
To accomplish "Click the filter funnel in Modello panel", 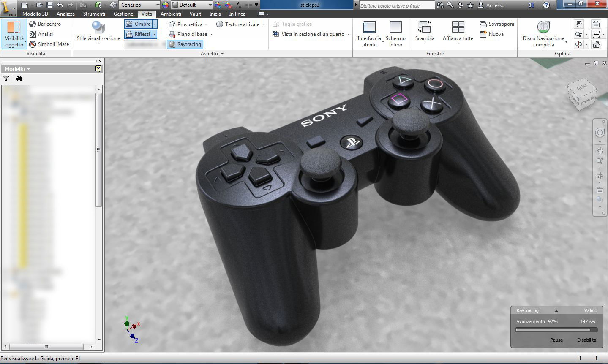I will [x=6, y=79].
